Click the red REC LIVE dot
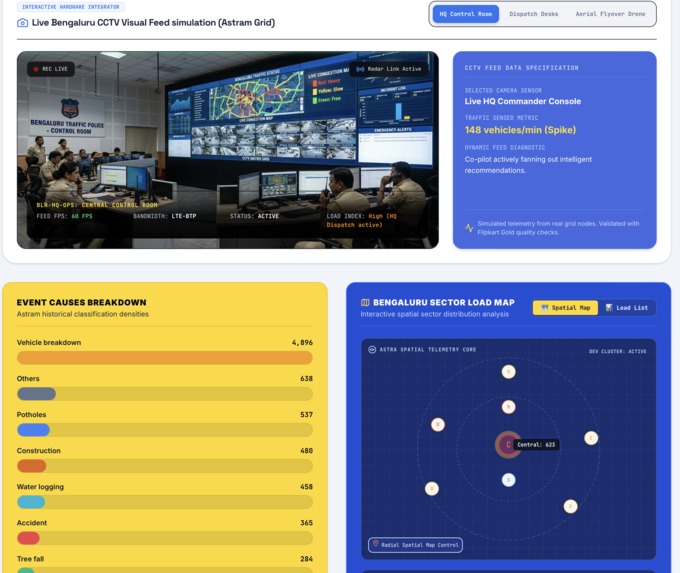The width and height of the screenshot is (680, 573). [x=36, y=69]
